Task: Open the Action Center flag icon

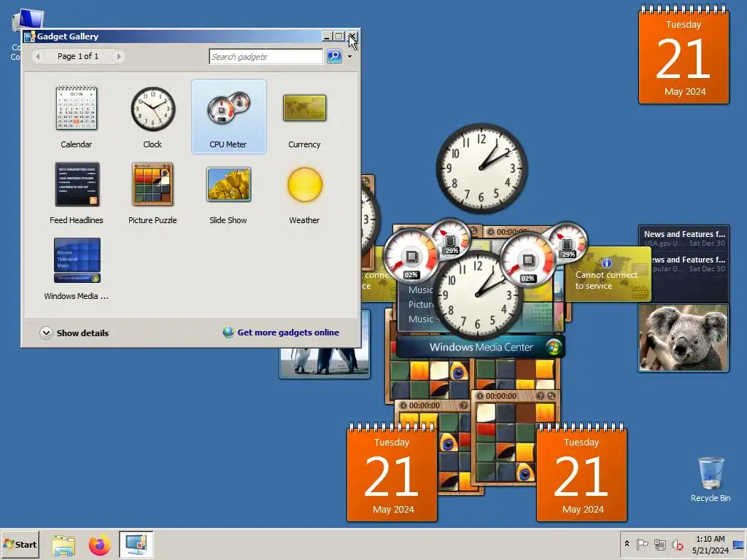Action: click(642, 544)
